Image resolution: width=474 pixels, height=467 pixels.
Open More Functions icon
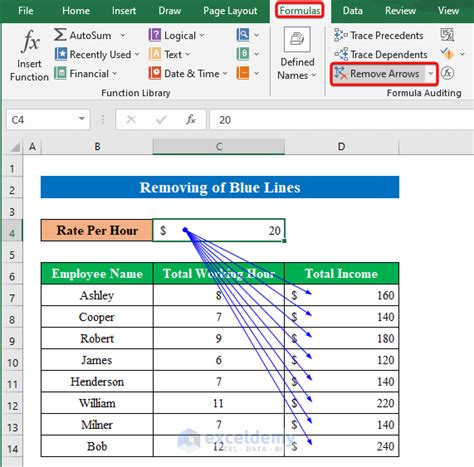coord(243,73)
